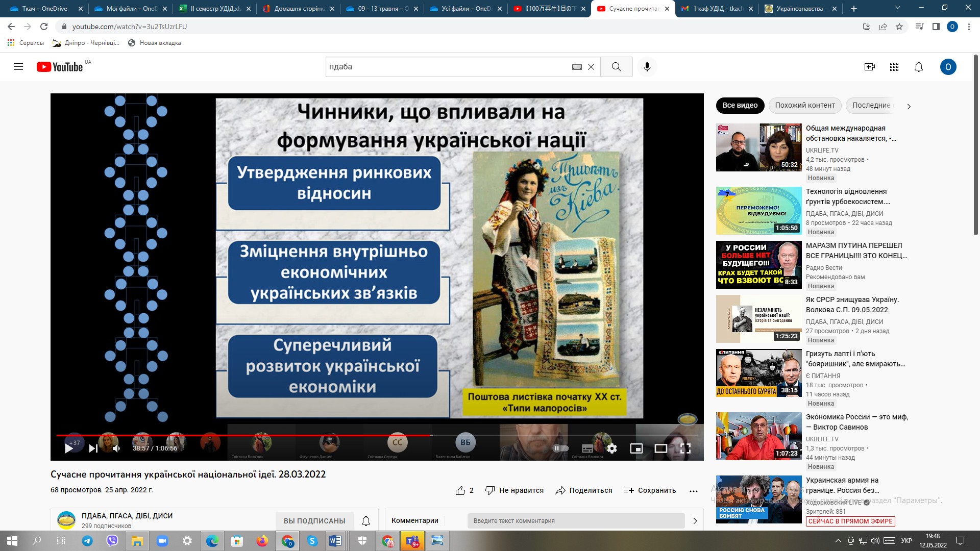
Task: Switch to the 'Мої файли – OneDrive' browser tab
Action: pyautogui.click(x=131, y=9)
